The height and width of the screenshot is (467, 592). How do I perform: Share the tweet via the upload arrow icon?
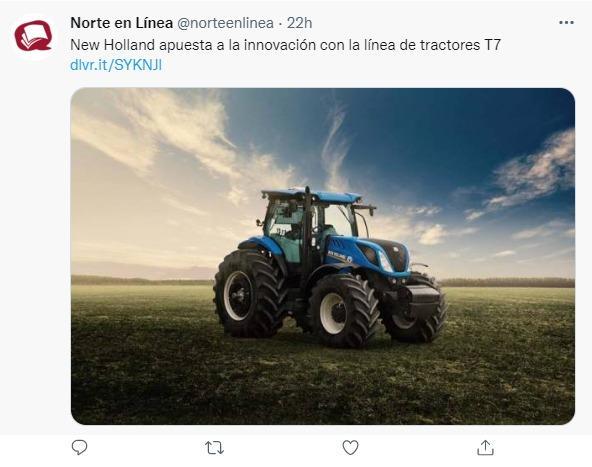coord(485,447)
